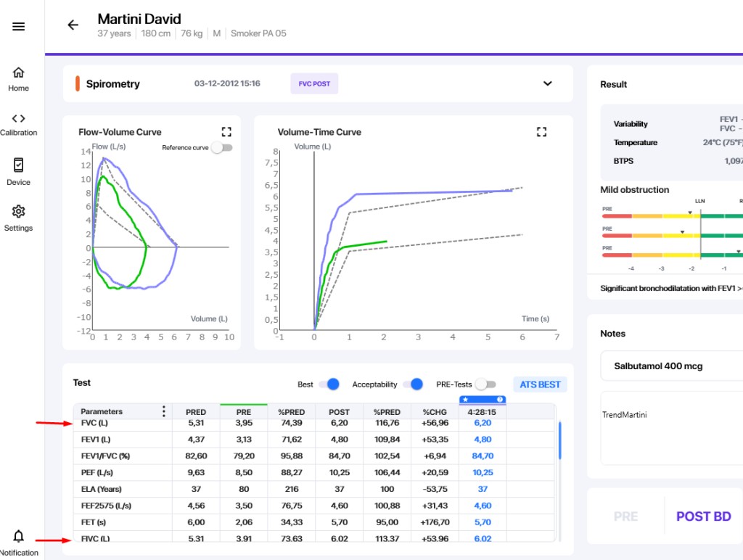Image resolution: width=743 pixels, height=560 pixels.
Task: Click the FVC POST badge
Action: 314,83
